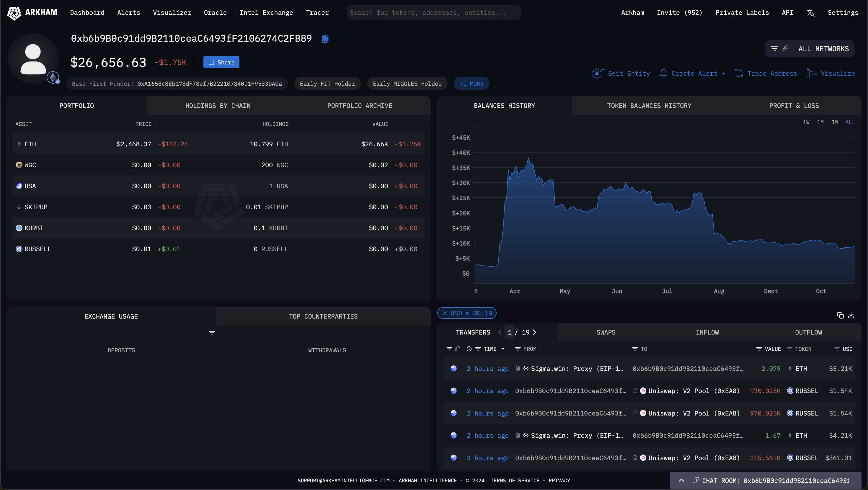Image resolution: width=868 pixels, height=490 pixels.
Task: Open the language translation icon
Action: 811,13
